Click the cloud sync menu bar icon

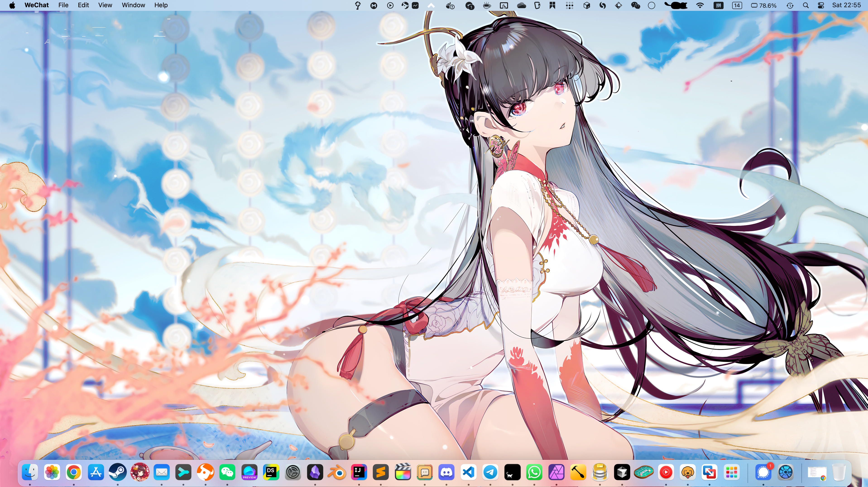click(522, 5)
